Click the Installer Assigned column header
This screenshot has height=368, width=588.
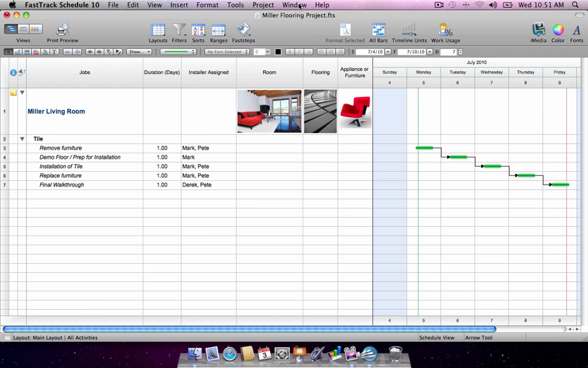pyautogui.click(x=208, y=72)
